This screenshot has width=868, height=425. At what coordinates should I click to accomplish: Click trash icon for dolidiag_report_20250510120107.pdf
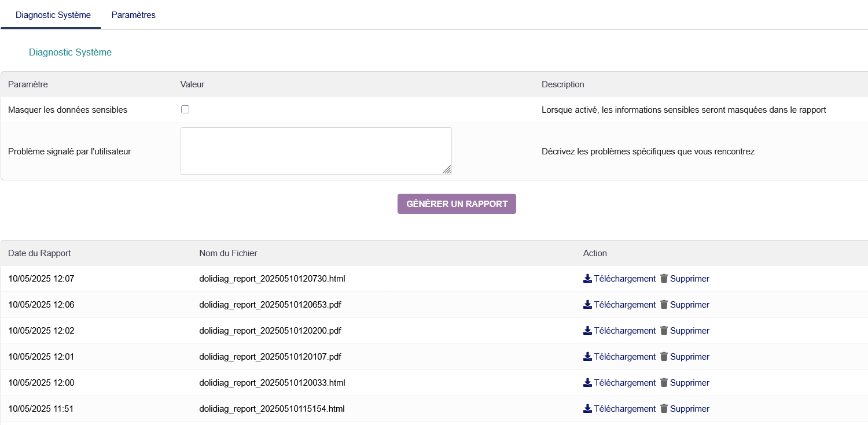pos(664,357)
